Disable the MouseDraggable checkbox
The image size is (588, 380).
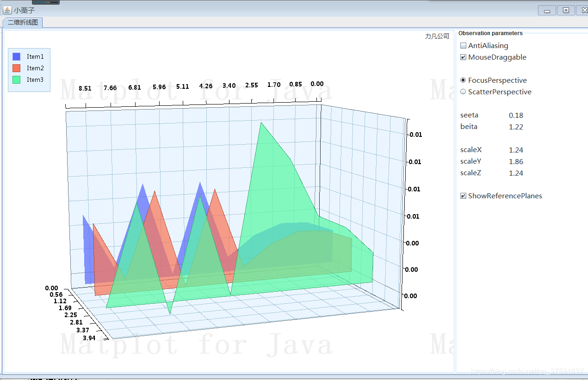click(463, 57)
